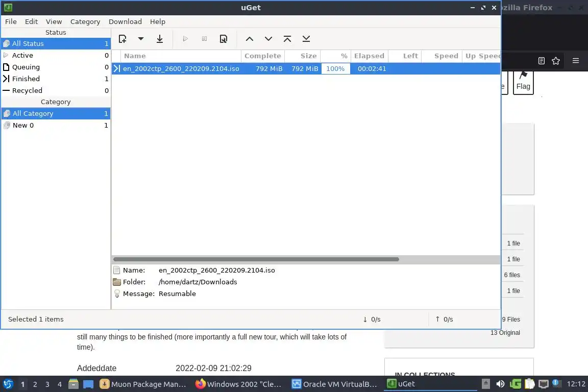This screenshot has height=392, width=588.
Task: Open the Download menu
Action: point(125,22)
